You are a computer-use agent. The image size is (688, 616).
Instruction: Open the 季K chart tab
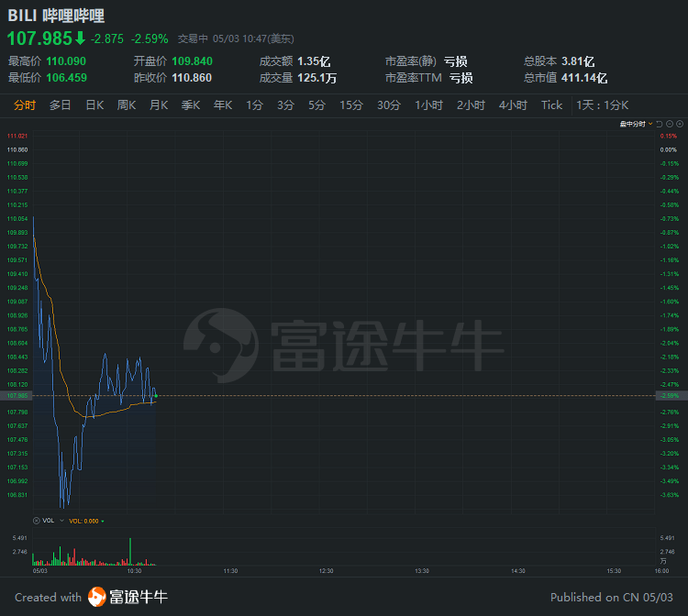pyautogui.click(x=191, y=105)
